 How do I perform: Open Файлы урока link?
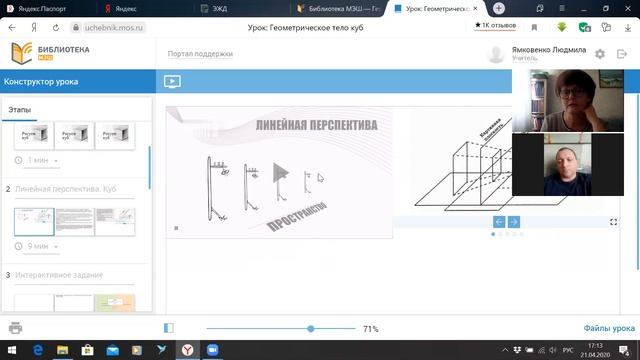pyautogui.click(x=609, y=328)
